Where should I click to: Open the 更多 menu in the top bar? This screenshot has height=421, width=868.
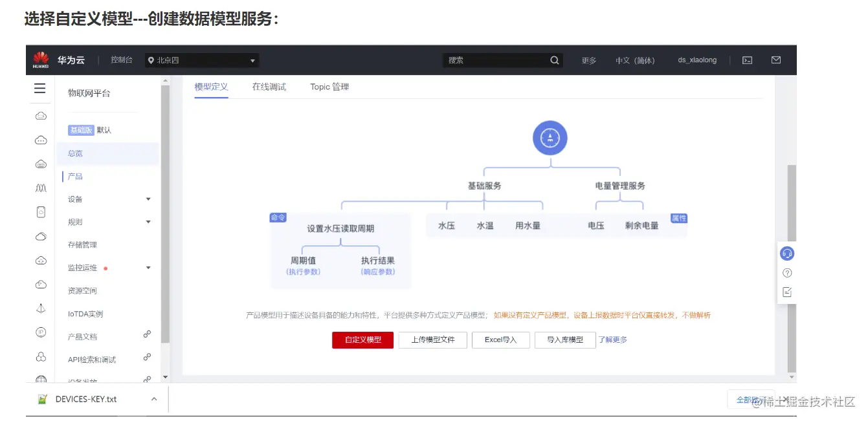(589, 60)
